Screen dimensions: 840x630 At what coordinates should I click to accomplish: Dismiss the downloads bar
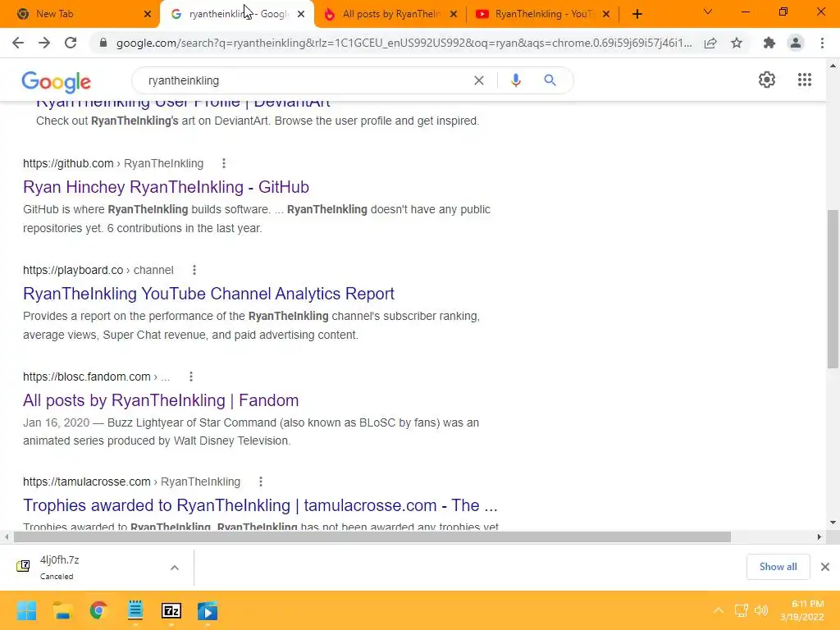(825, 567)
